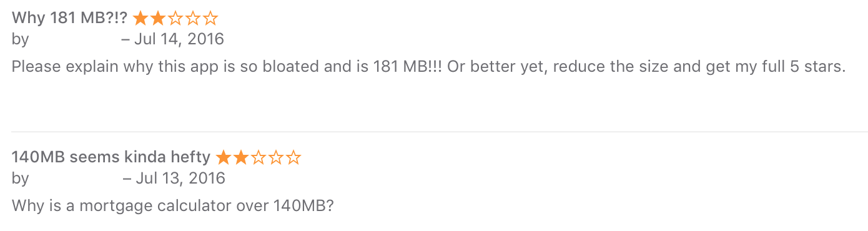Image resolution: width=868 pixels, height=231 pixels.
Task: Click the "by" author label of the Jul 13 review
Action: pos(20,179)
